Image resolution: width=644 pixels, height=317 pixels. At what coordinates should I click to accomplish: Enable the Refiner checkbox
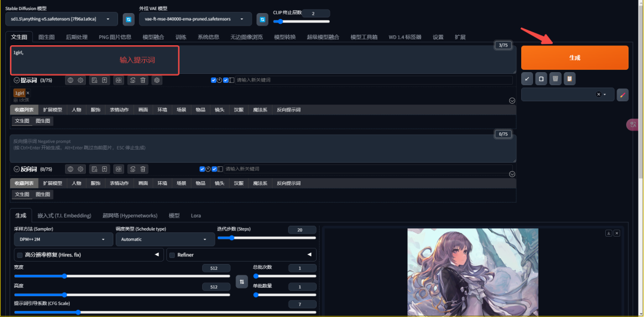click(x=172, y=255)
